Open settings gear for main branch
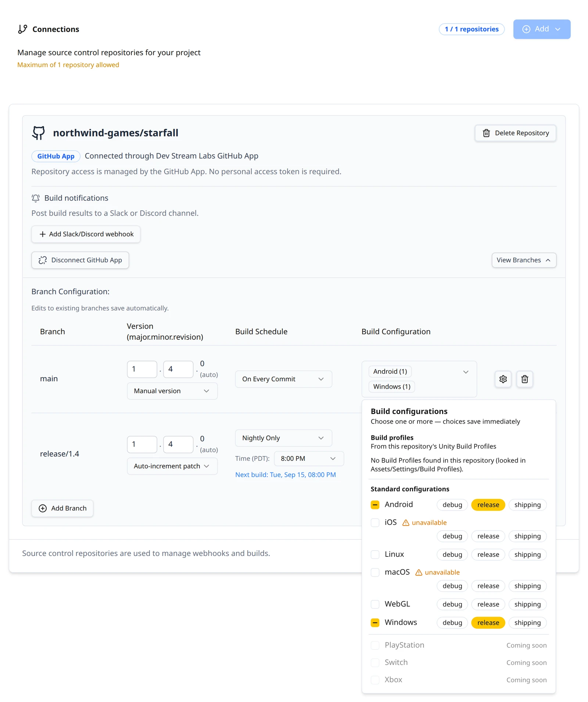 click(503, 379)
